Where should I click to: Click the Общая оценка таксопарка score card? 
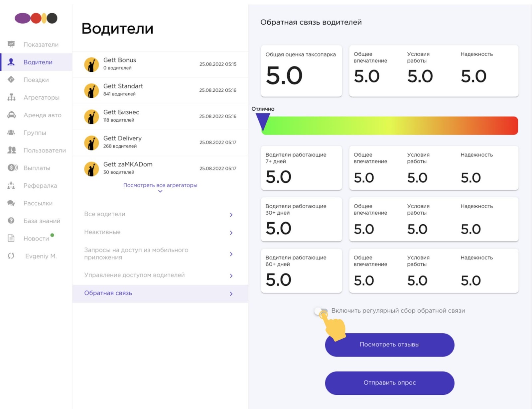click(301, 71)
